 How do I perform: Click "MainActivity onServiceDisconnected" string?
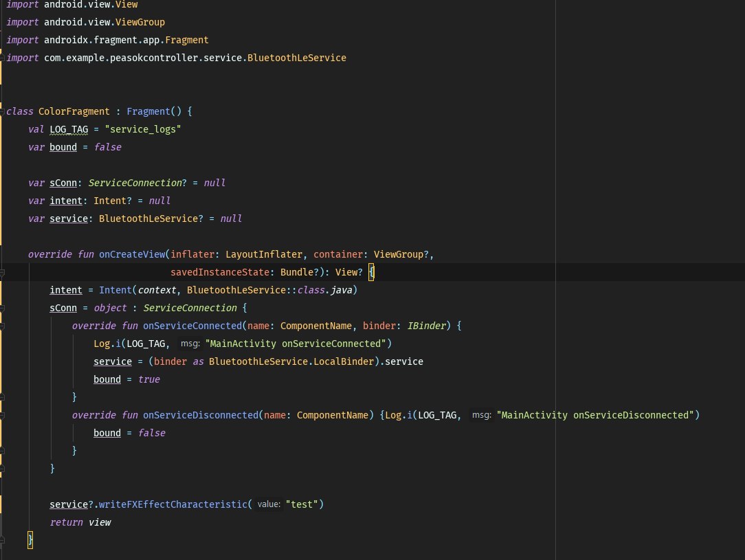tap(595, 416)
